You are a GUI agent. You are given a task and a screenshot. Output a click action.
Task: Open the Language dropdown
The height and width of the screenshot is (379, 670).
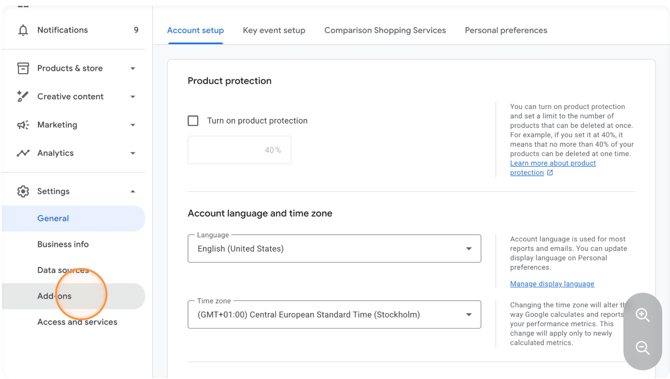(334, 249)
